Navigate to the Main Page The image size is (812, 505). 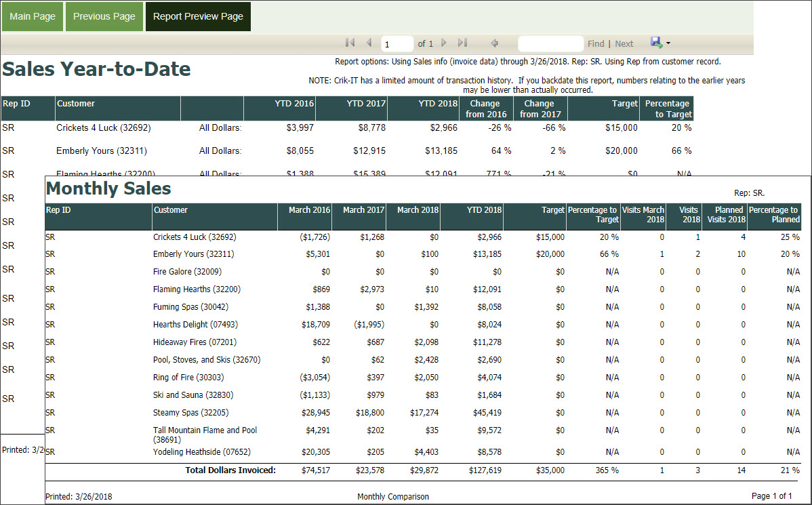pyautogui.click(x=32, y=16)
